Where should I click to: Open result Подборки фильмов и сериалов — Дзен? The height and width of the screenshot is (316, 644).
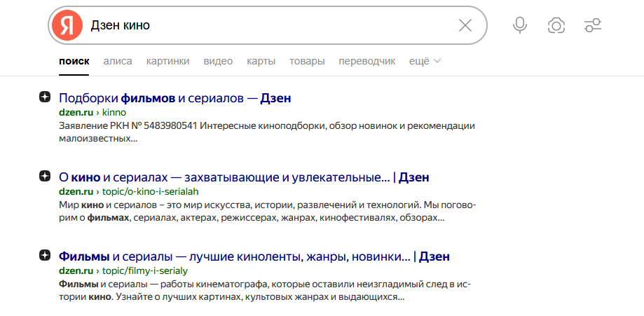(x=175, y=98)
